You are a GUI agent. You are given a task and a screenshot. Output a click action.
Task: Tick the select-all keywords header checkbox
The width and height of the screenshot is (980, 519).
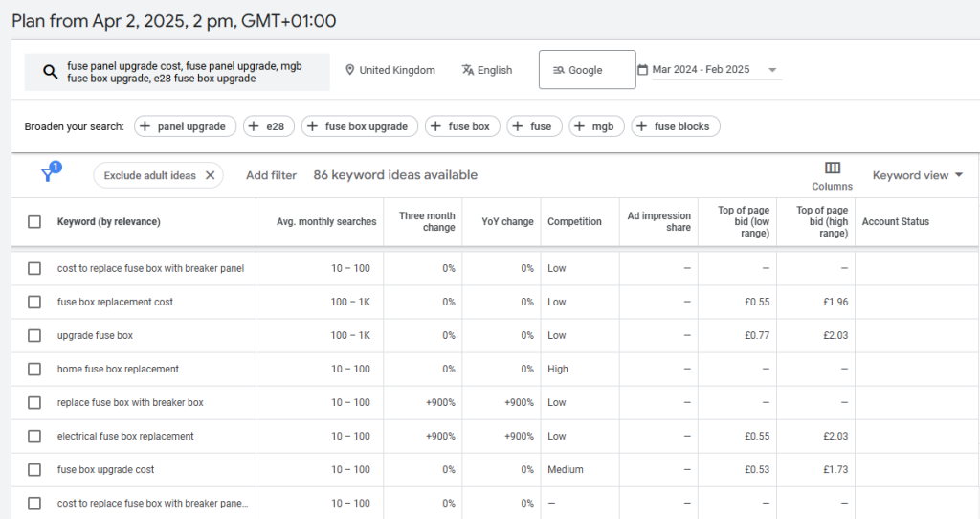(x=34, y=222)
